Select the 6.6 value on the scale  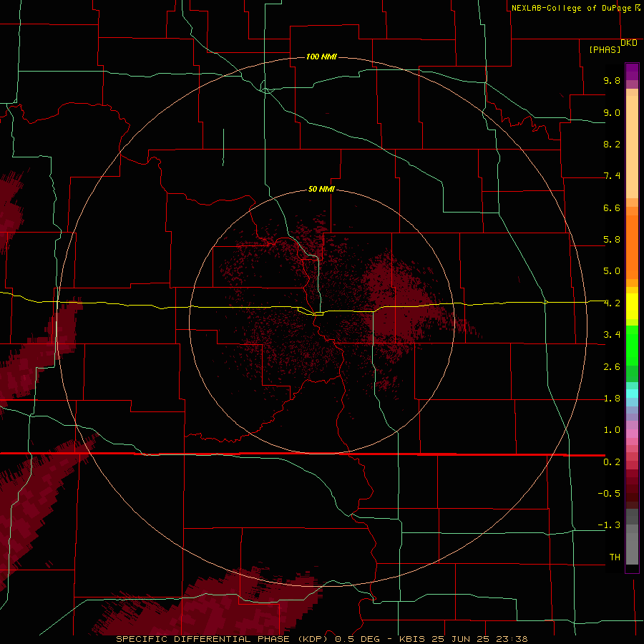pyautogui.click(x=612, y=208)
